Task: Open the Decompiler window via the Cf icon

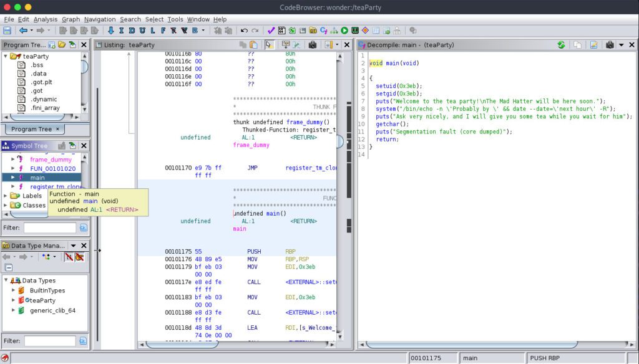Action: (x=324, y=31)
